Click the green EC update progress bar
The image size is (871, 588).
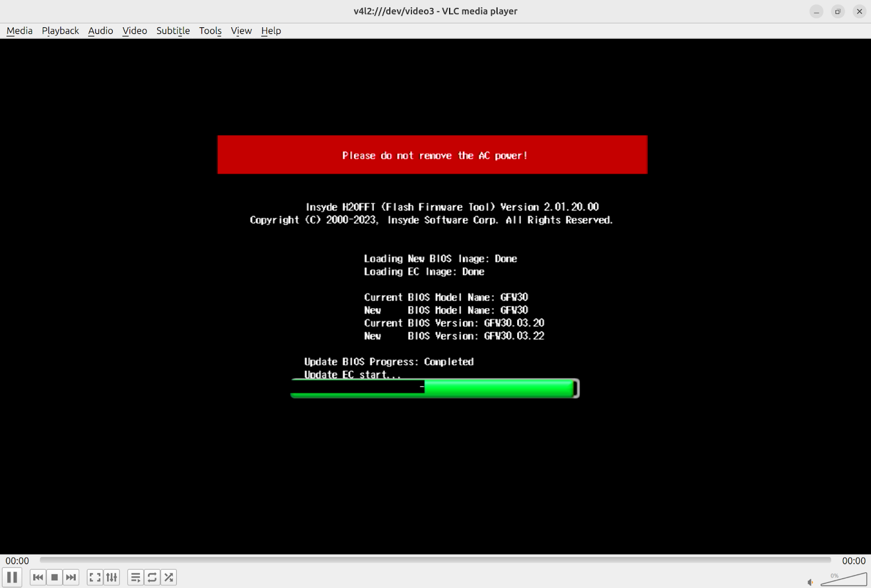435,388
